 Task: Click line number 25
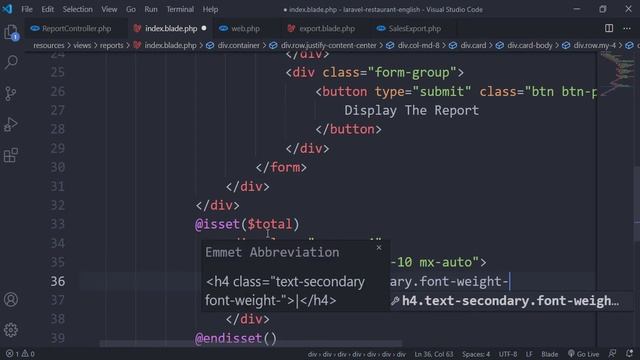[x=57, y=72]
